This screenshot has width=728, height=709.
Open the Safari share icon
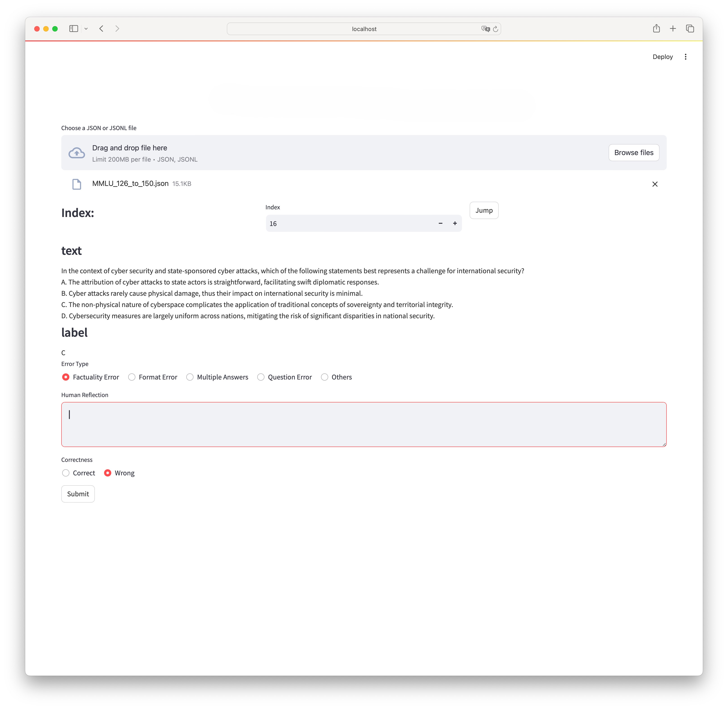pos(656,29)
